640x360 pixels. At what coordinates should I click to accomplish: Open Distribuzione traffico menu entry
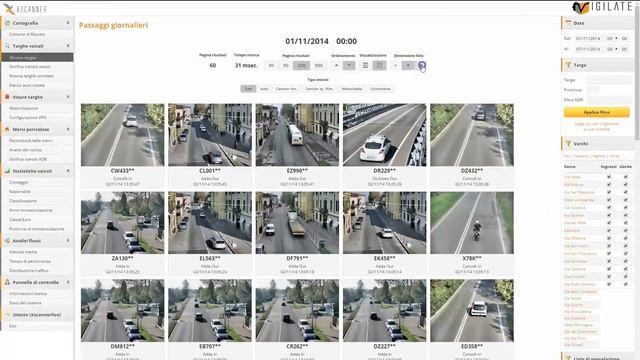(29, 271)
